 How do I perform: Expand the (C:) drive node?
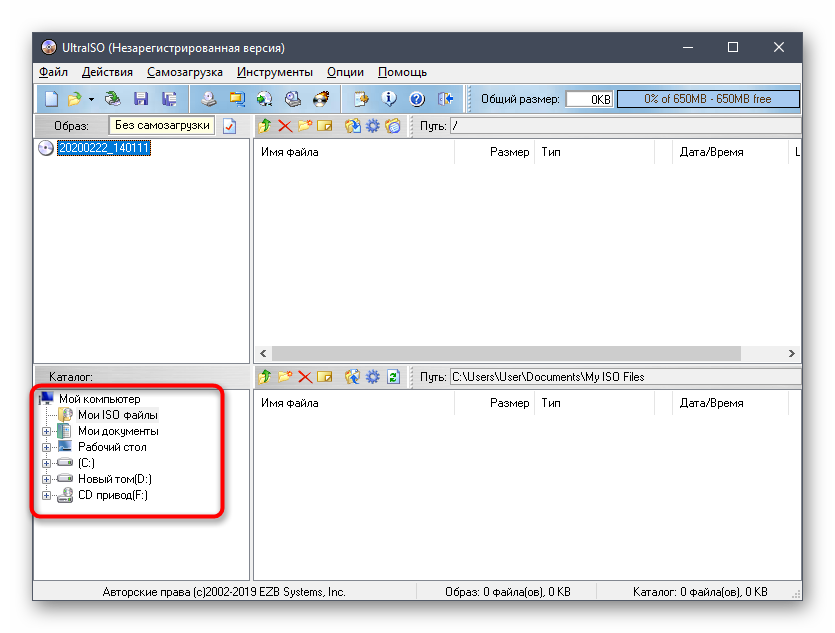(46, 464)
